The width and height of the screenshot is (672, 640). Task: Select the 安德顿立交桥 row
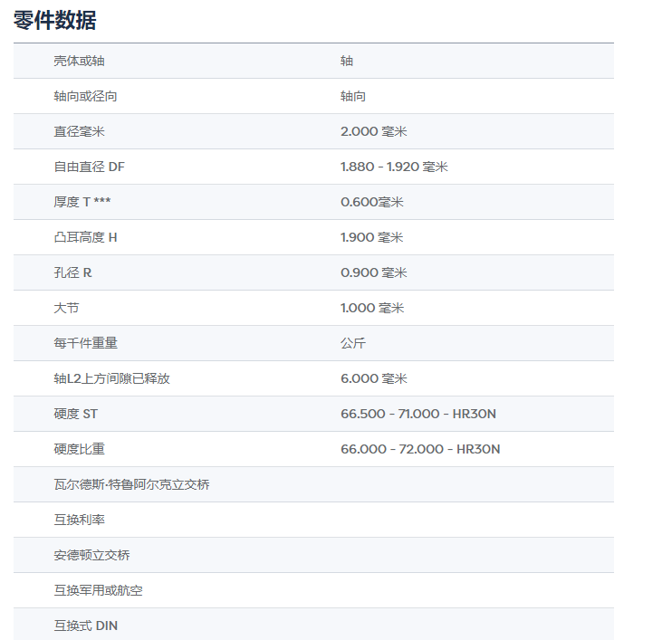pyautogui.click(x=91, y=555)
